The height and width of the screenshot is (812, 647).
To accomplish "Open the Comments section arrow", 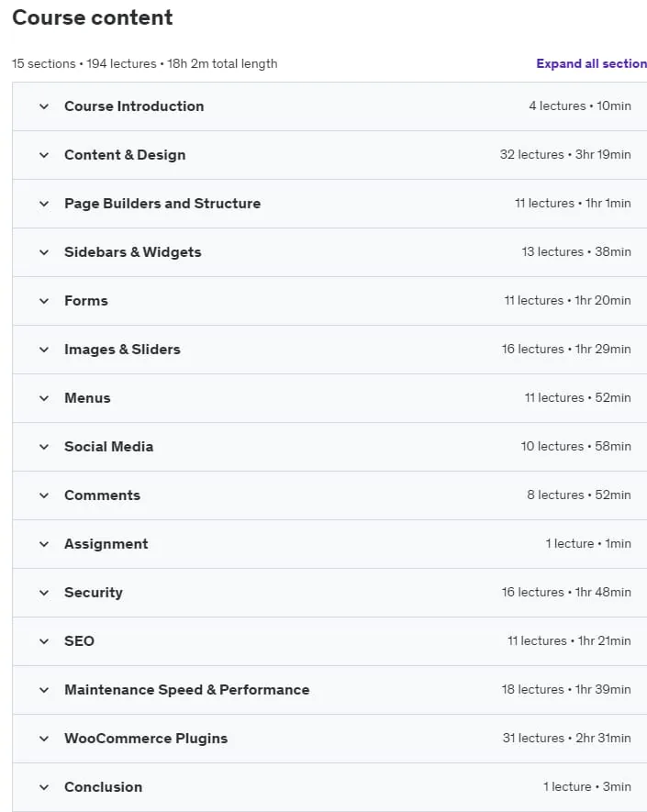I will pos(44,495).
